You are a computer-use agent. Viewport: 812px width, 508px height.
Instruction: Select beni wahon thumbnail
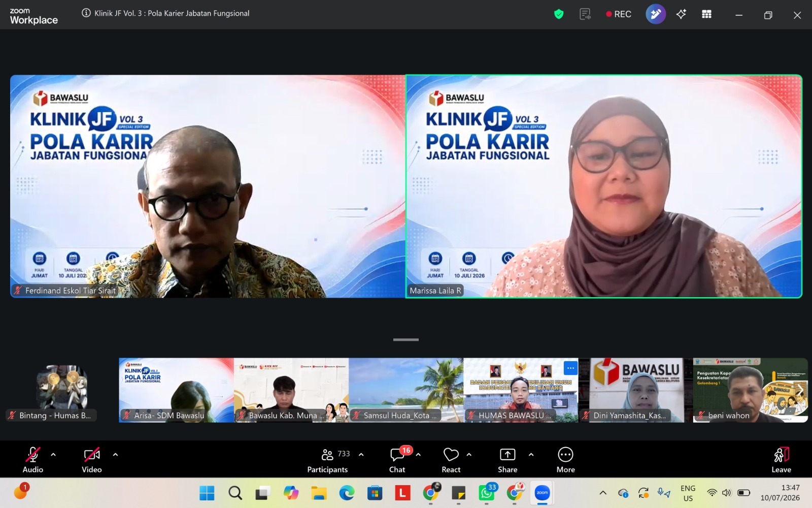click(x=750, y=390)
